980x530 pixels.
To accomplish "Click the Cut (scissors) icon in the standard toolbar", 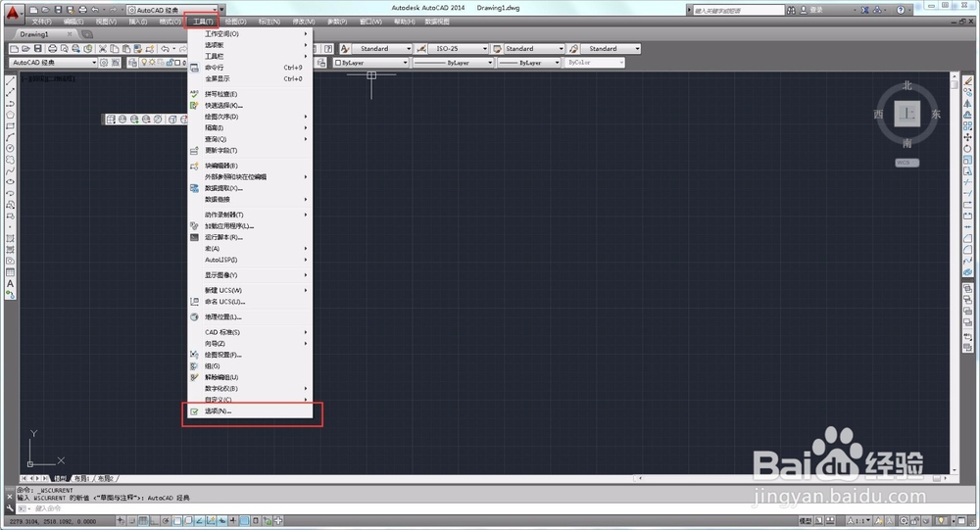I will click(x=103, y=49).
